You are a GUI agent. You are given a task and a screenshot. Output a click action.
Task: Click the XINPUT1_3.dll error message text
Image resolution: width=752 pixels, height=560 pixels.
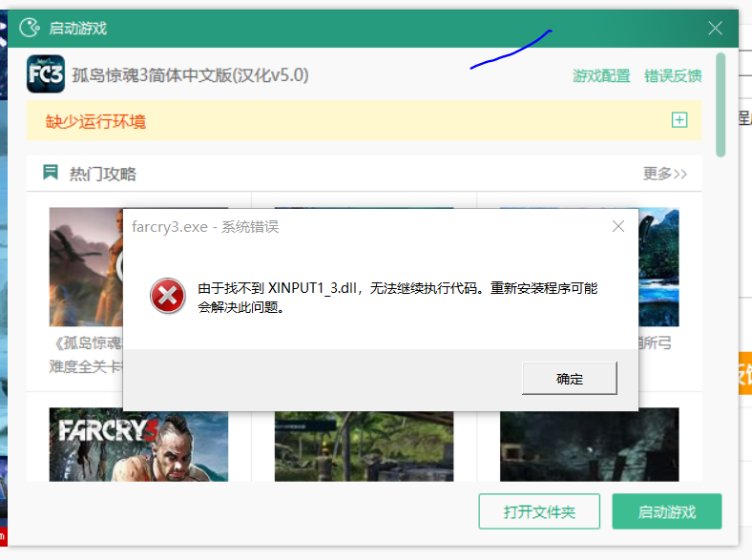coord(398,298)
